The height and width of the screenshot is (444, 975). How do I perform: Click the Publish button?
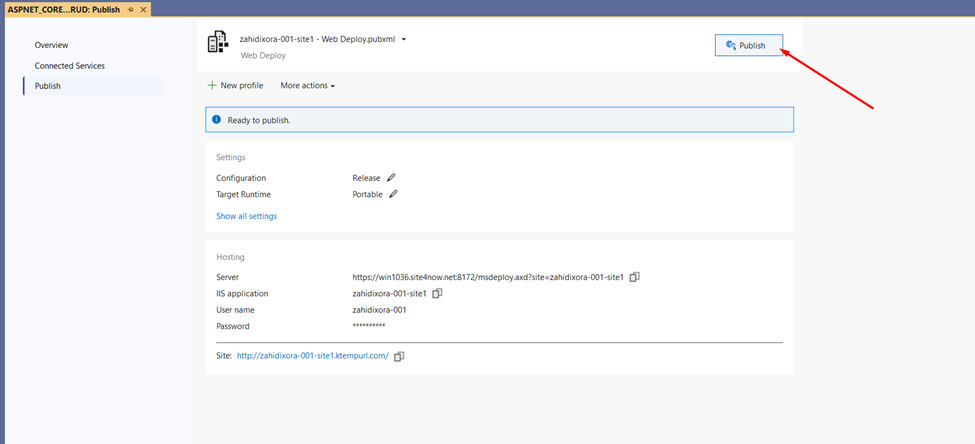748,45
